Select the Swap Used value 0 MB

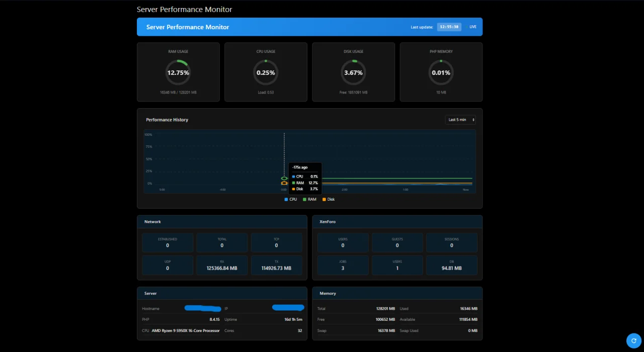point(473,331)
